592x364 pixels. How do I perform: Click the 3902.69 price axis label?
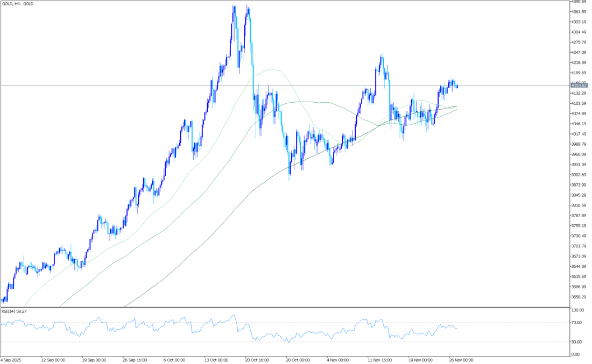click(x=579, y=175)
